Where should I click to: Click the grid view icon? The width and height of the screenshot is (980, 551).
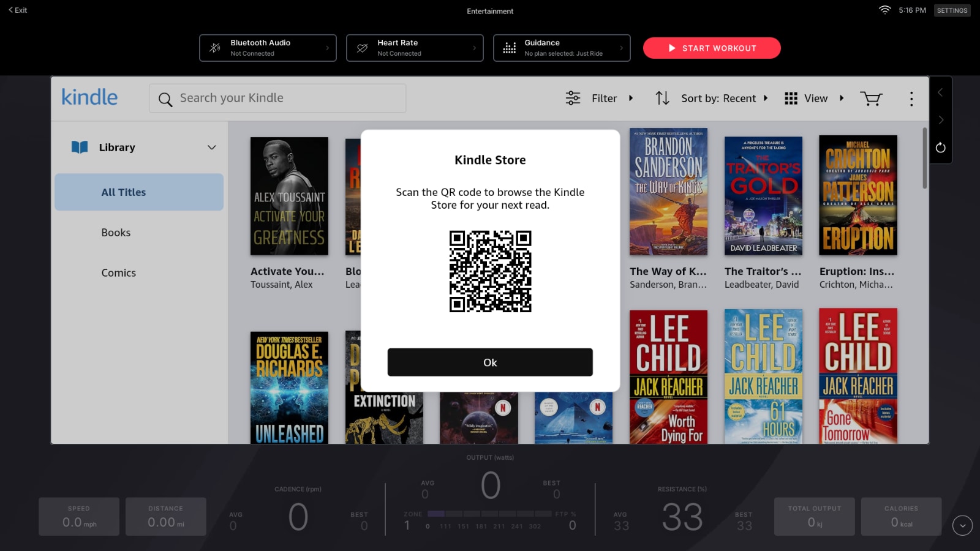point(791,99)
